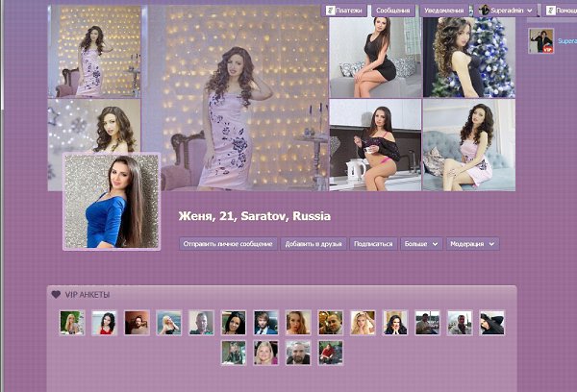Viewport: 577px width, 392px height.
Task: Open fourth VIP thumbnail, blonde by the water
Action: [169, 323]
